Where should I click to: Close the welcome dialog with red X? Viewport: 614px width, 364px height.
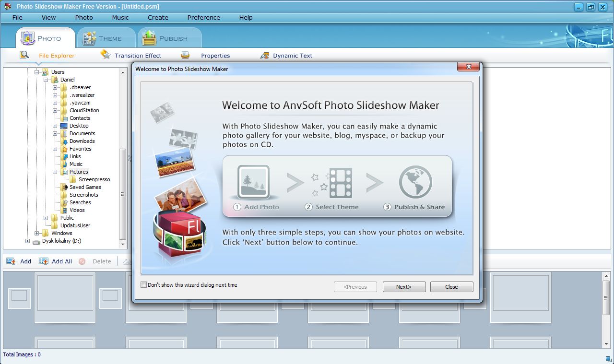[x=468, y=67]
